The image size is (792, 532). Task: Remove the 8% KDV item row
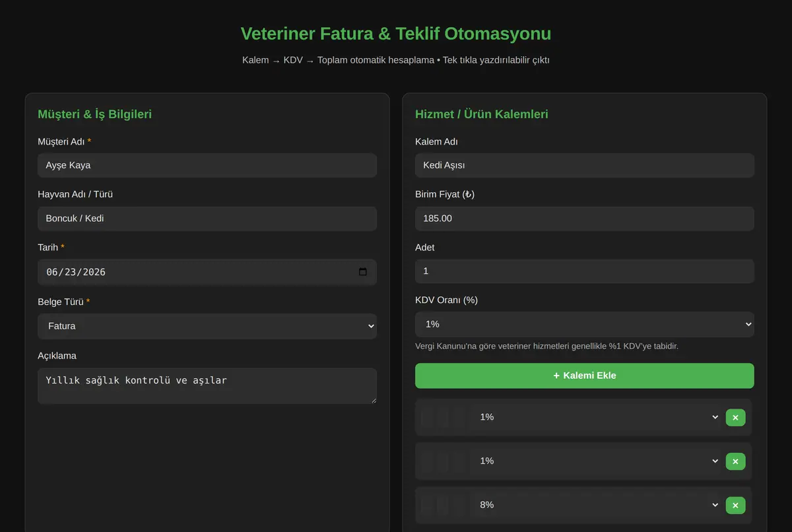point(735,505)
